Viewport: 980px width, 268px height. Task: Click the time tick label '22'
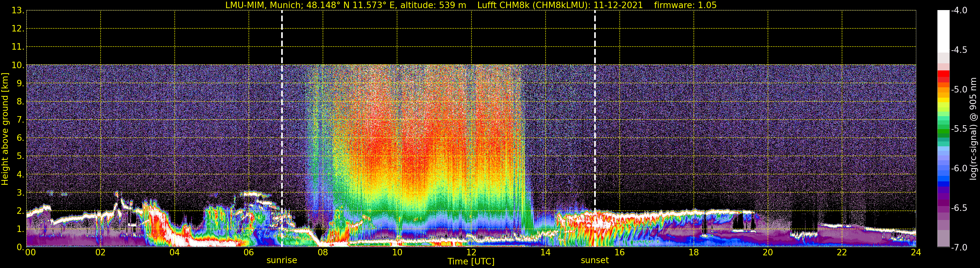click(x=842, y=252)
